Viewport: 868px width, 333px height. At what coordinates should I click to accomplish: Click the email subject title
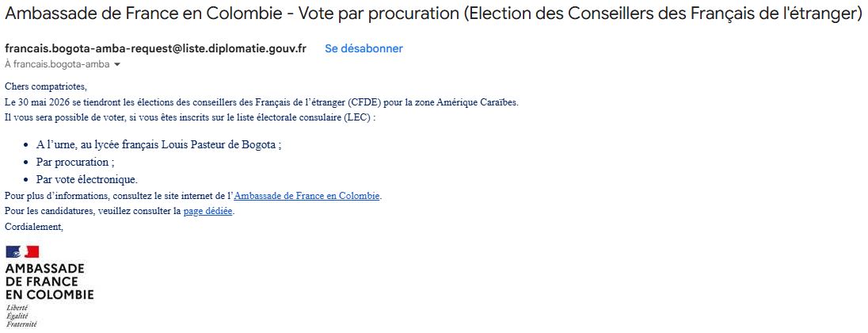click(433, 14)
